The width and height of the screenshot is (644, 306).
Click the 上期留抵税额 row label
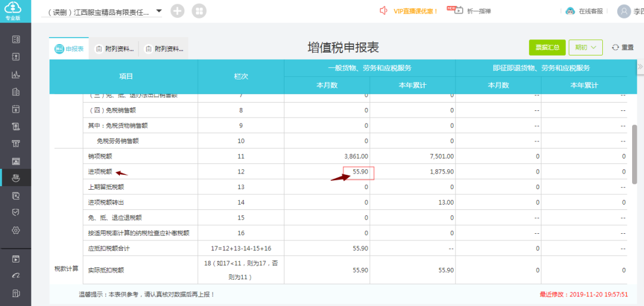point(106,187)
